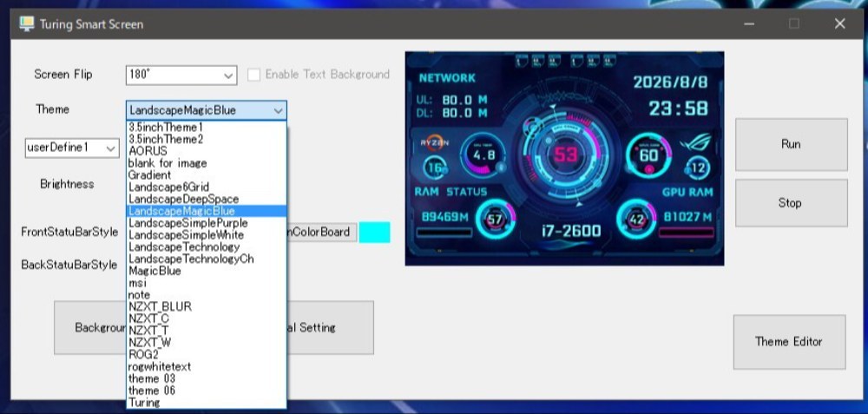This screenshot has height=414, width=868.
Task: Pick theme 06 from list
Action: click(x=206, y=391)
